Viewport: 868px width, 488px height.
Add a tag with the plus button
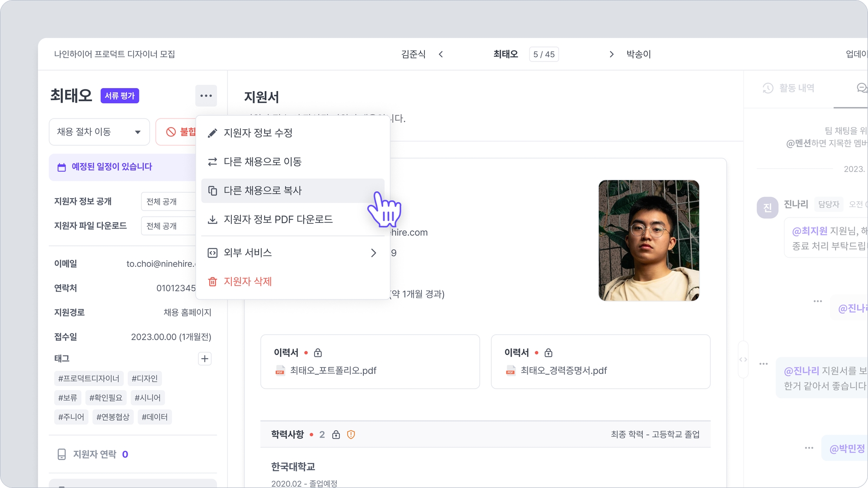205,359
